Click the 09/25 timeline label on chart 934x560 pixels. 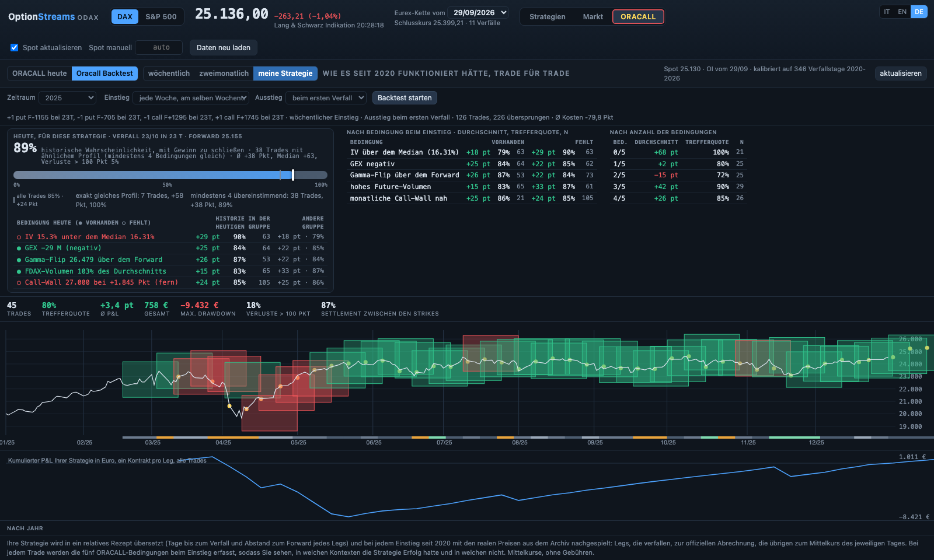[595, 443]
